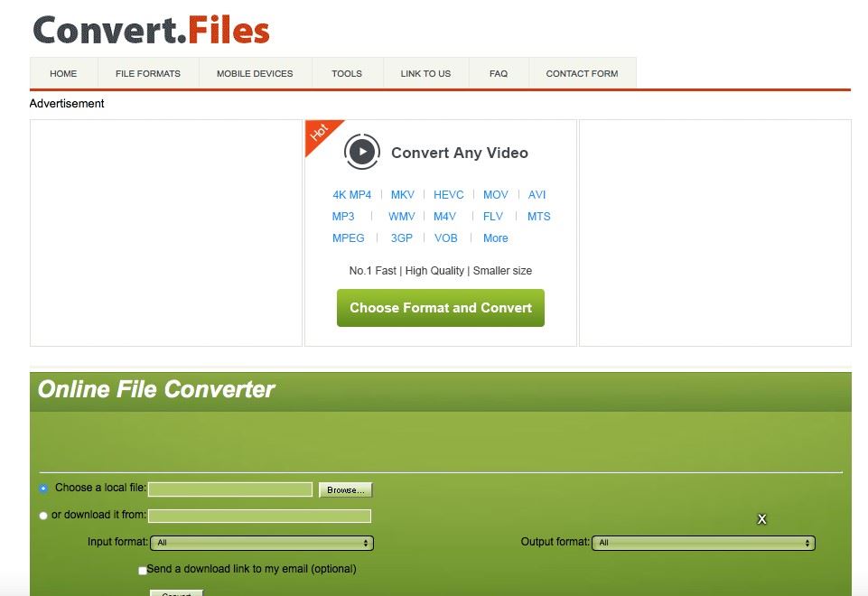Screen dimensions: 868x596
Task: Select the Choose a local file radio button
Action: [43, 489]
